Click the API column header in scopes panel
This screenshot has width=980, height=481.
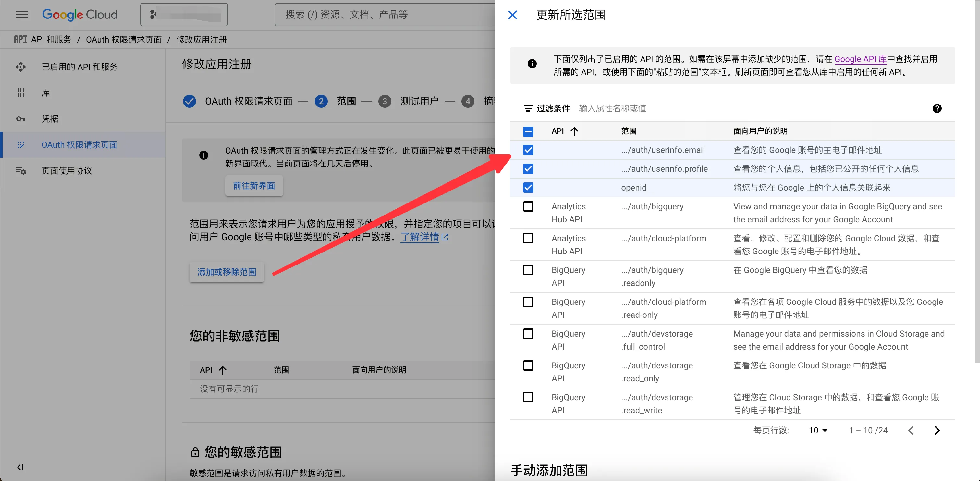pyautogui.click(x=557, y=131)
